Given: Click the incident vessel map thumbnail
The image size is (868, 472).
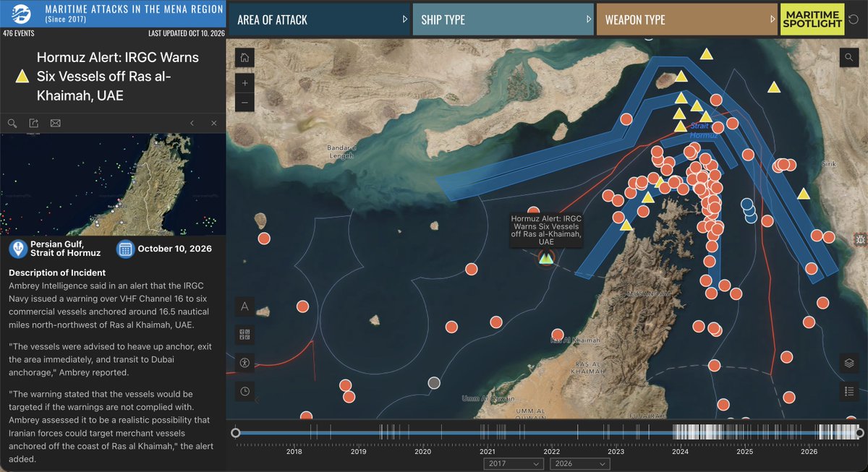Looking at the screenshot, I should click(113, 184).
